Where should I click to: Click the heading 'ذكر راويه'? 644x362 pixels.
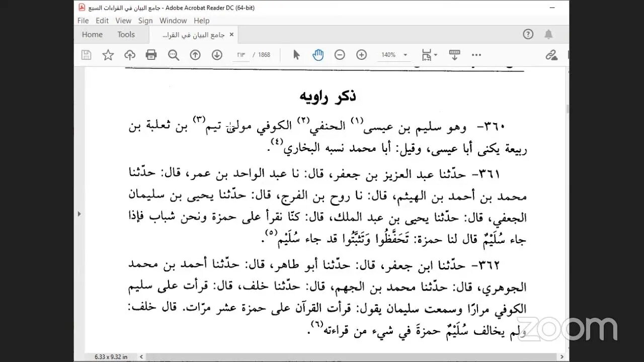[x=328, y=96]
